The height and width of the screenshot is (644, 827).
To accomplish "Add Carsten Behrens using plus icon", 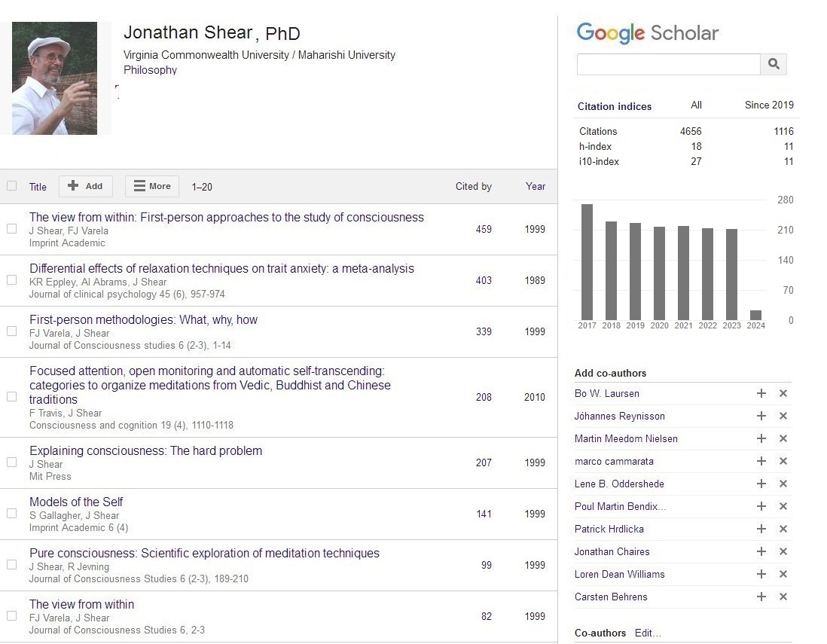I will (761, 597).
